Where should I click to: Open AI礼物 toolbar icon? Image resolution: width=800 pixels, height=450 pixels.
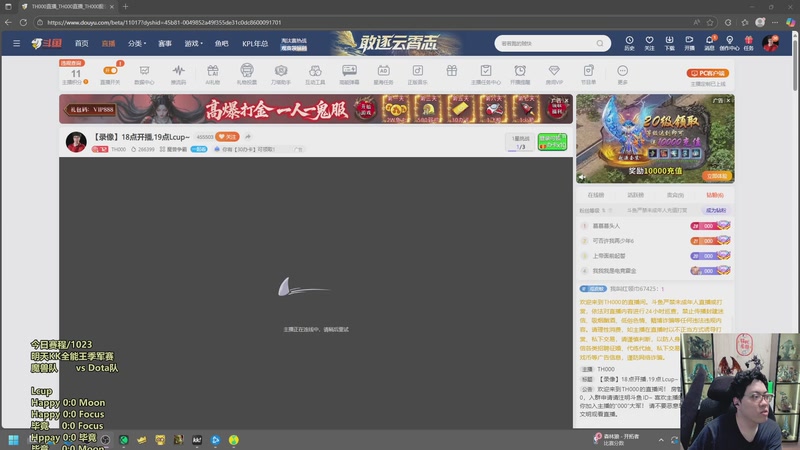point(212,74)
